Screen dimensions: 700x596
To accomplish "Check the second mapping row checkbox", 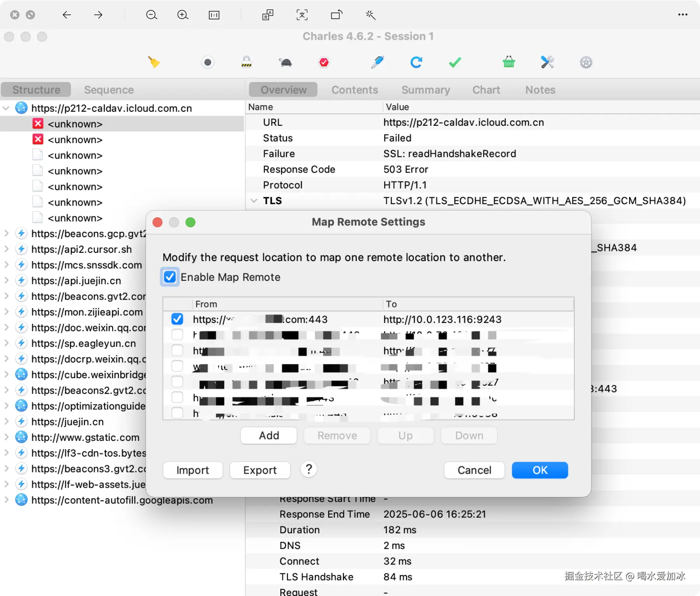I will click(x=177, y=335).
